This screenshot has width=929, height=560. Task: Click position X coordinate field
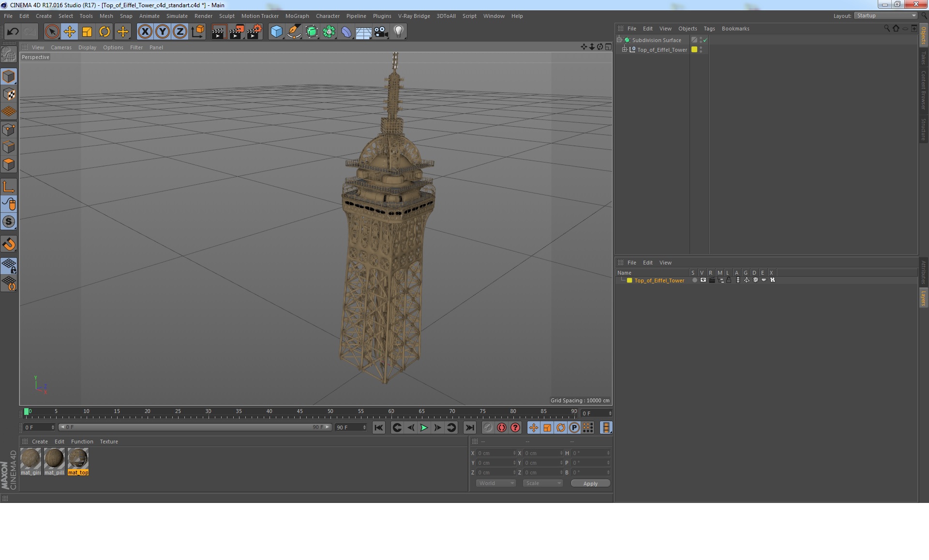(496, 453)
